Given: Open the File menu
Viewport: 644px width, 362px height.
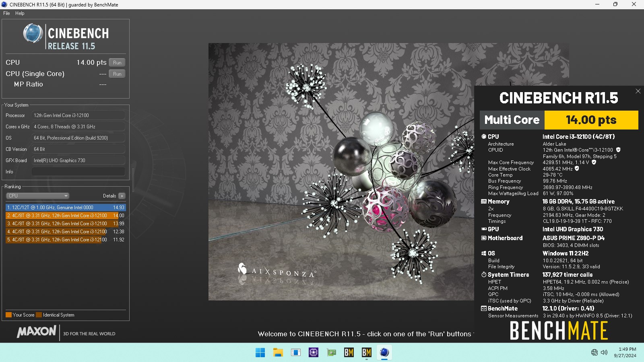Looking at the screenshot, I should 6,13.
